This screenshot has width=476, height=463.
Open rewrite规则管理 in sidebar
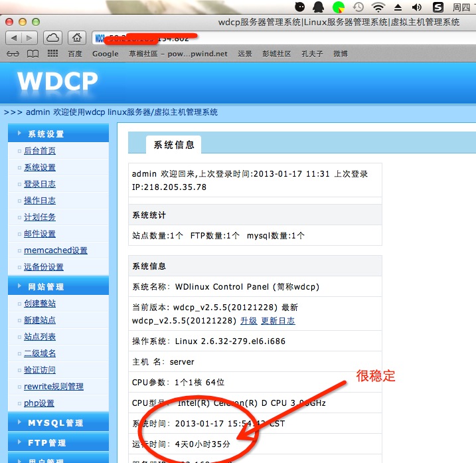pyautogui.click(x=54, y=387)
